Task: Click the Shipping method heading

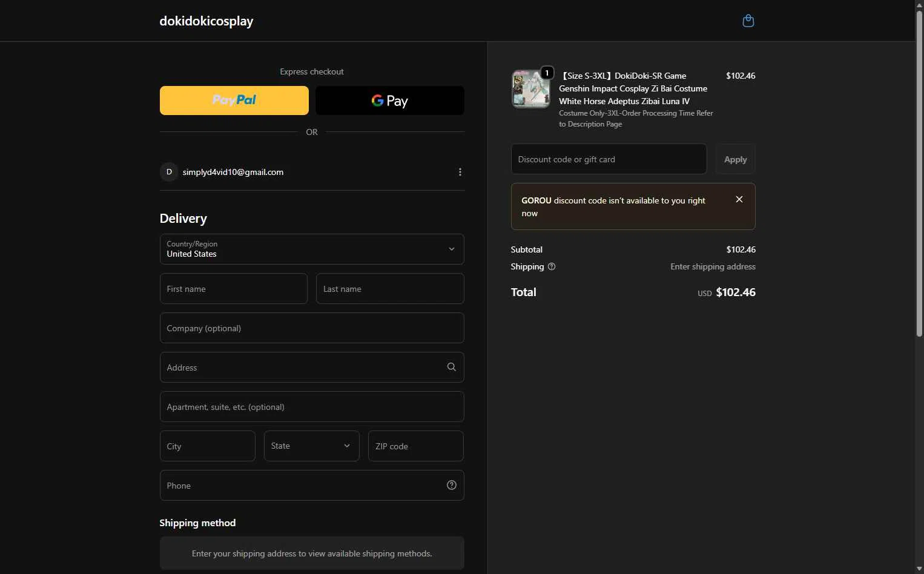Action: pyautogui.click(x=197, y=523)
